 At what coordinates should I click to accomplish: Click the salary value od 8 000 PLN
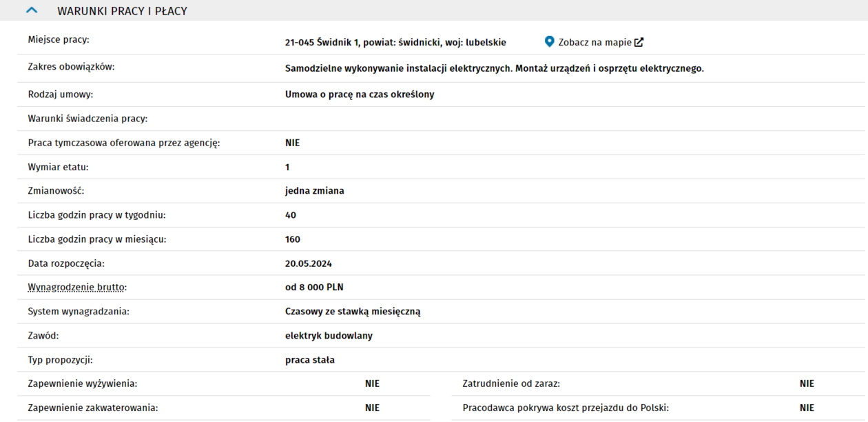[x=314, y=288]
